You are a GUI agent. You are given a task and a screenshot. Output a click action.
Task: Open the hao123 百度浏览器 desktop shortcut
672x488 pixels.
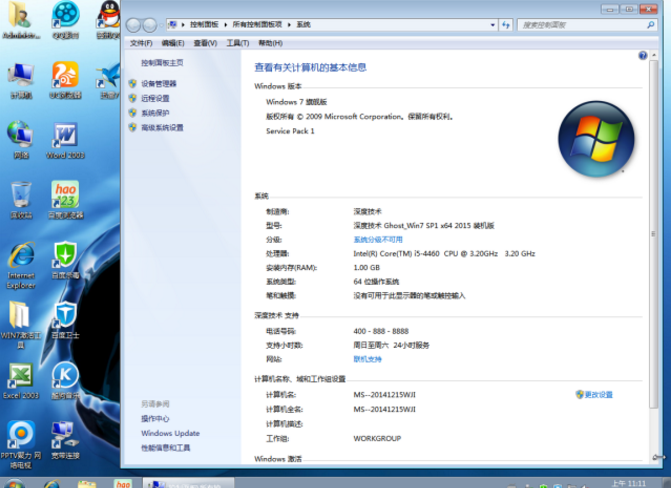[65, 200]
